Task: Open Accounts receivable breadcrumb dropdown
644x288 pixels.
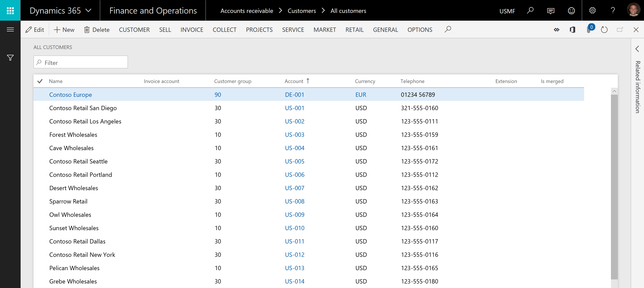Action: pyautogui.click(x=247, y=11)
